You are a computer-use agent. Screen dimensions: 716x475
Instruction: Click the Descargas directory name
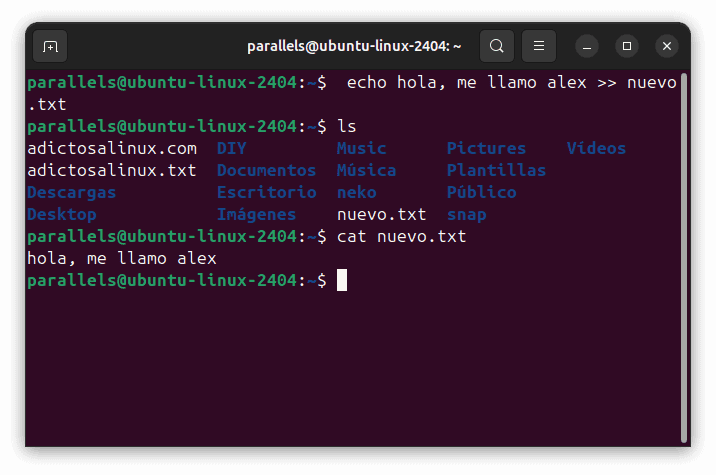[72, 193]
